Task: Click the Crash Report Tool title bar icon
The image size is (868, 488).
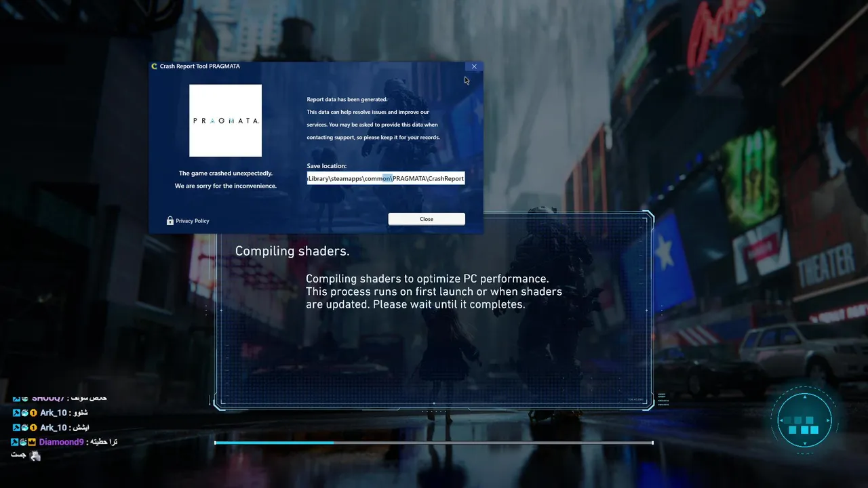Action: pyautogui.click(x=155, y=66)
